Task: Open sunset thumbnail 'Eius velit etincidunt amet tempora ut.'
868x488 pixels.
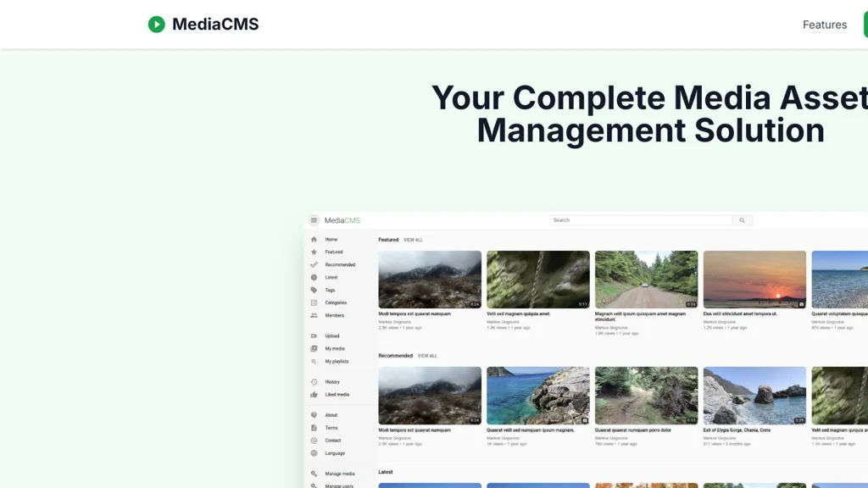Action: pos(754,280)
